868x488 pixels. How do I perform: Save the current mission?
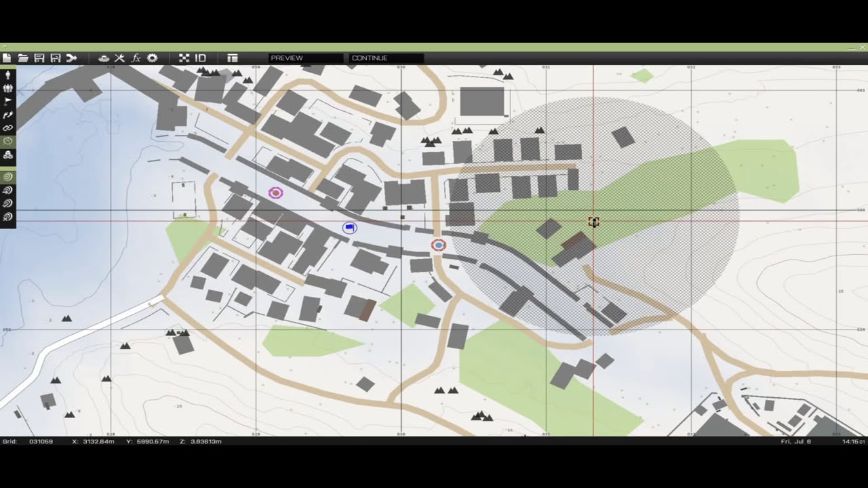[x=39, y=58]
